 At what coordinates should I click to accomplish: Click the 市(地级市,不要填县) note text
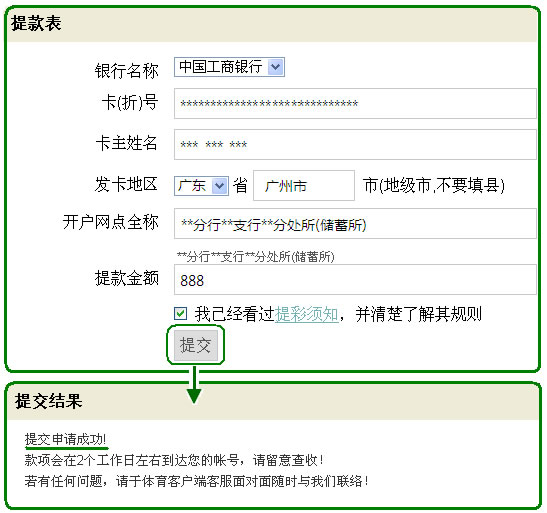434,185
